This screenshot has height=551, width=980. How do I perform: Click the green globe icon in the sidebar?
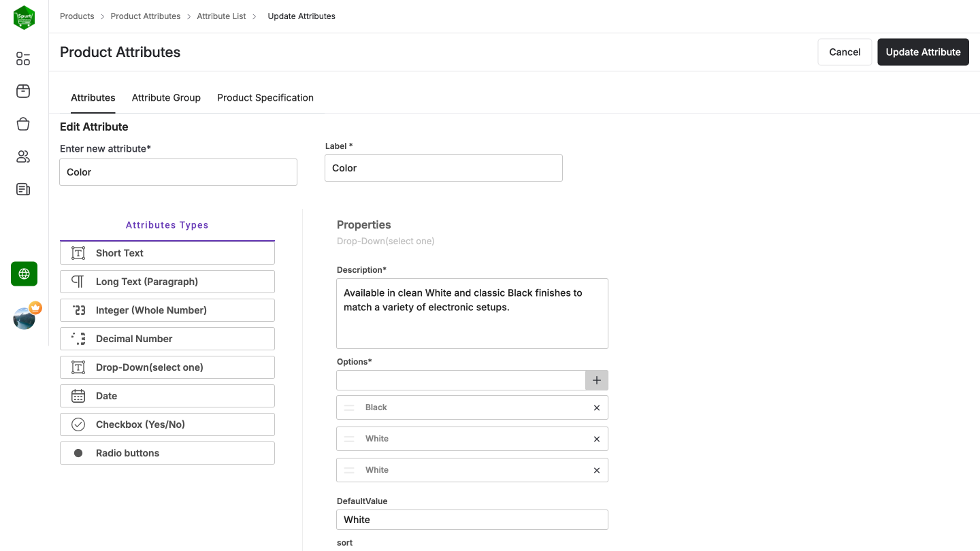pos(24,273)
